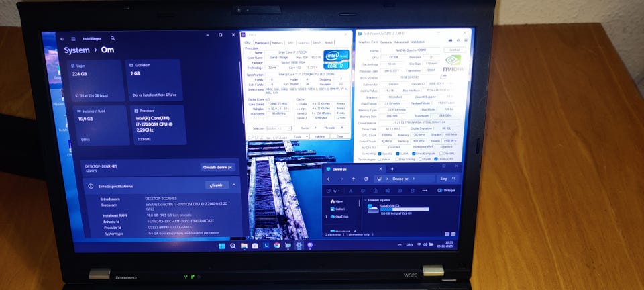The width and height of the screenshot is (644, 290).
Task: Open the search icon in Settings
Action: pyautogui.click(x=113, y=38)
